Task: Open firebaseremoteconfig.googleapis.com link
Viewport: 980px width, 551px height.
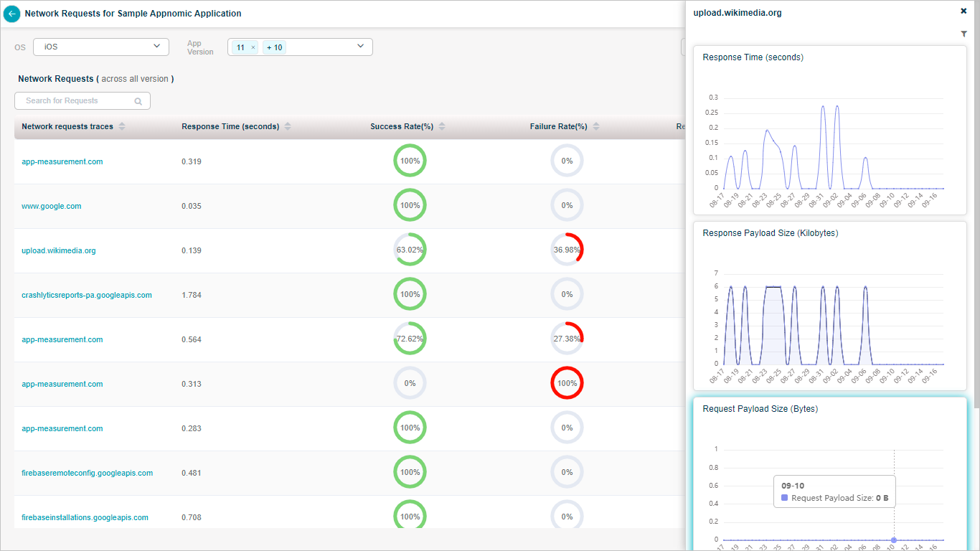Action: pos(88,473)
